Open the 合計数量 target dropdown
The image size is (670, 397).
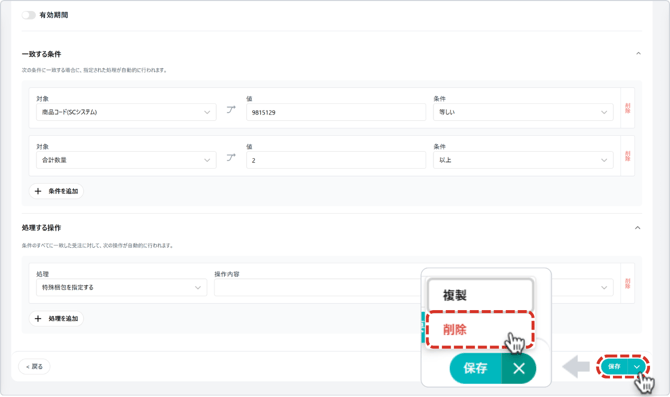126,160
